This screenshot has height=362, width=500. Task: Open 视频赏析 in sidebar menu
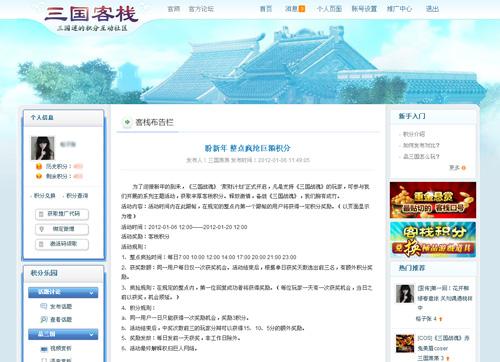click(61, 348)
